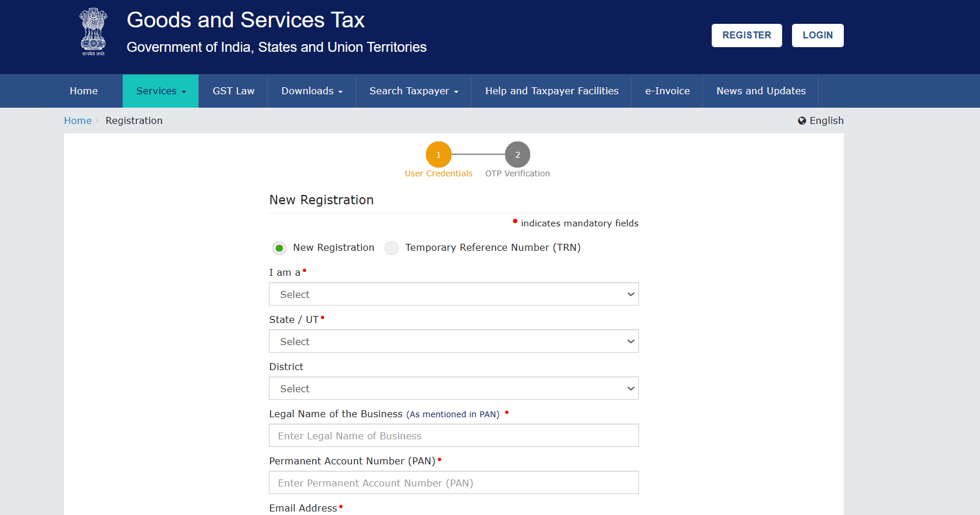Select the New Registration radio button
The height and width of the screenshot is (515, 980).
[x=279, y=248]
